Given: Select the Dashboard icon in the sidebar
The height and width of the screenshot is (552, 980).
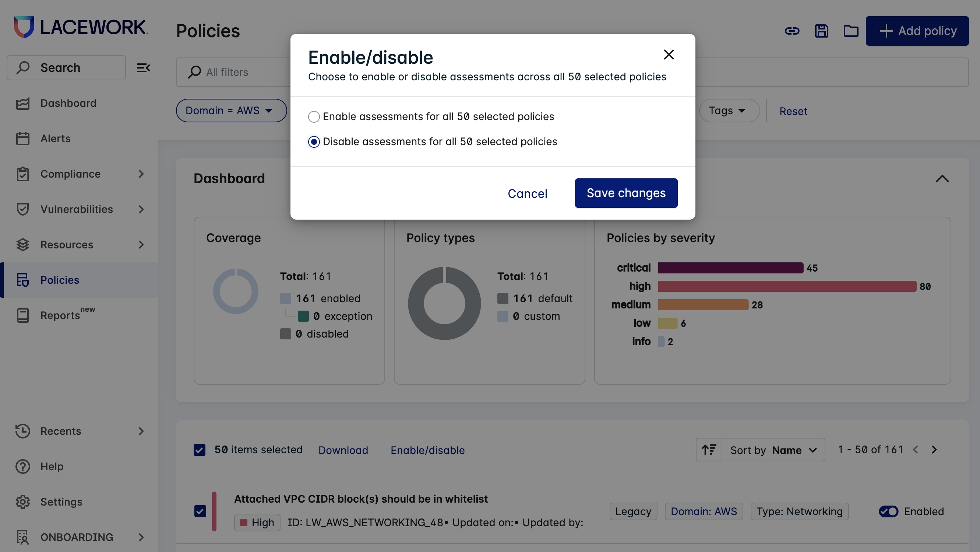Looking at the screenshot, I should pyautogui.click(x=23, y=103).
